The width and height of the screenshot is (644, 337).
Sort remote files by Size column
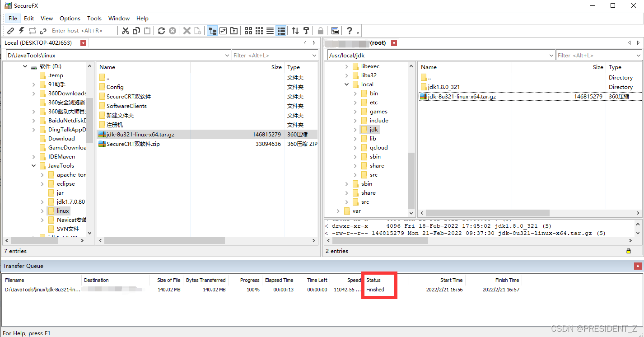tap(559, 67)
